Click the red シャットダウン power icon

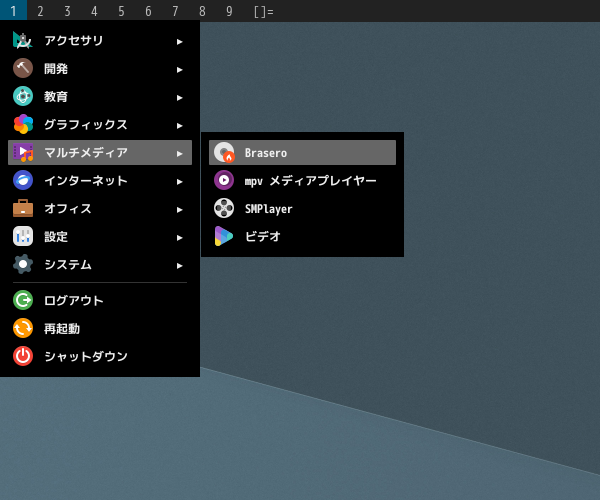coord(23,356)
